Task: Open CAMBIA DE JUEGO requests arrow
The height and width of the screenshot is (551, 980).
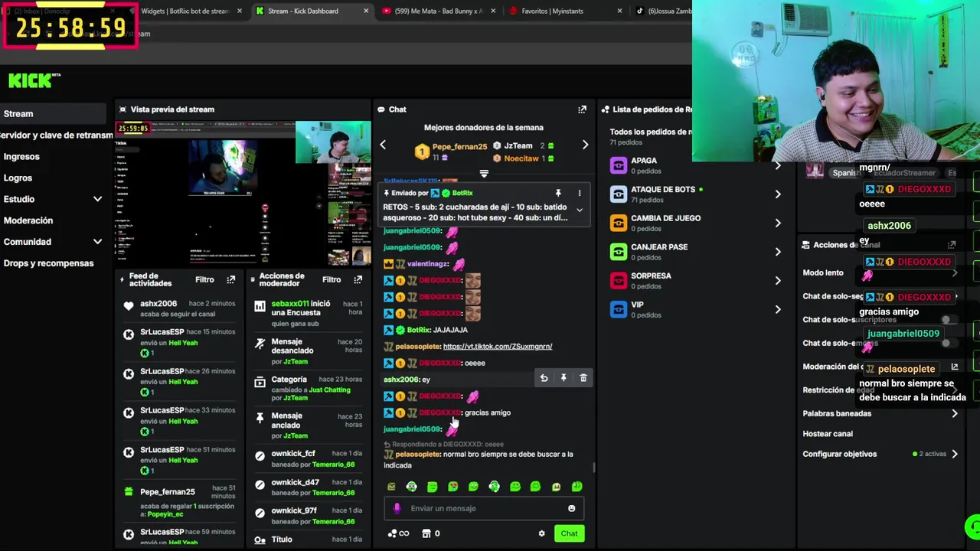Action: (778, 223)
